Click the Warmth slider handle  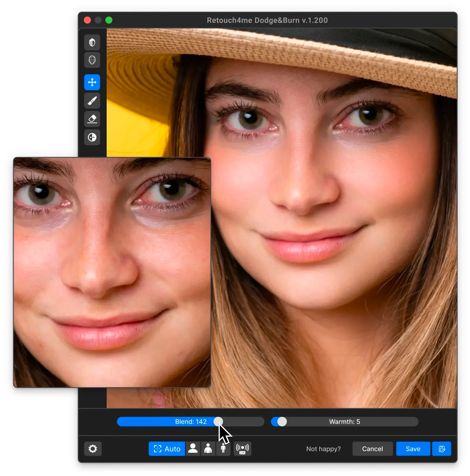tap(282, 422)
